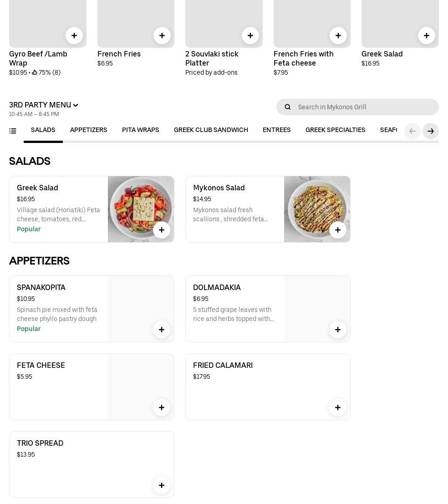Add Gyro Beef/Lamb Wrap to cart

click(74, 36)
